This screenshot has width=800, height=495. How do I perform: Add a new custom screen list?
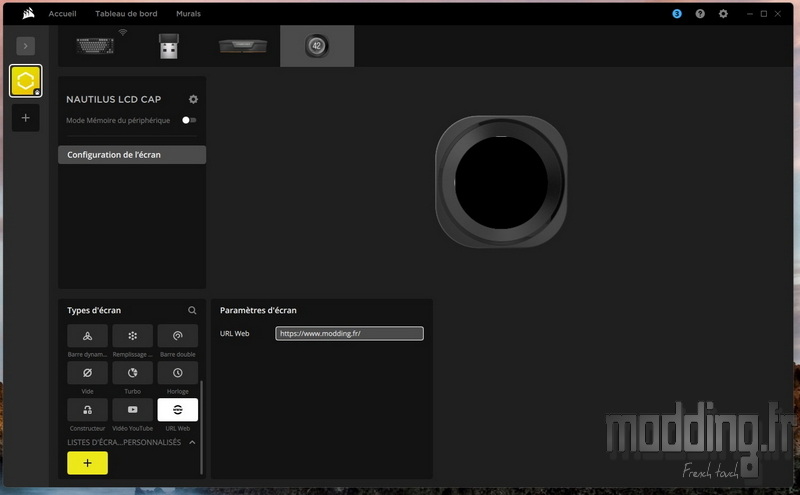click(x=87, y=463)
